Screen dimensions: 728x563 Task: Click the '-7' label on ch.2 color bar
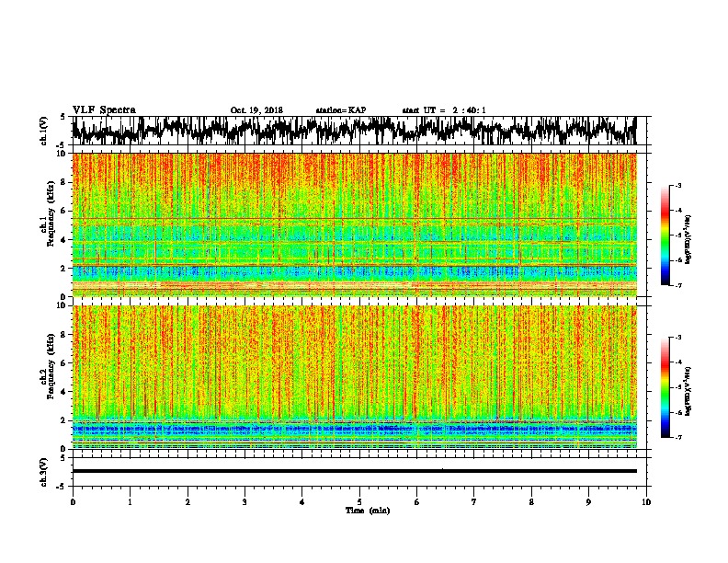coord(677,437)
